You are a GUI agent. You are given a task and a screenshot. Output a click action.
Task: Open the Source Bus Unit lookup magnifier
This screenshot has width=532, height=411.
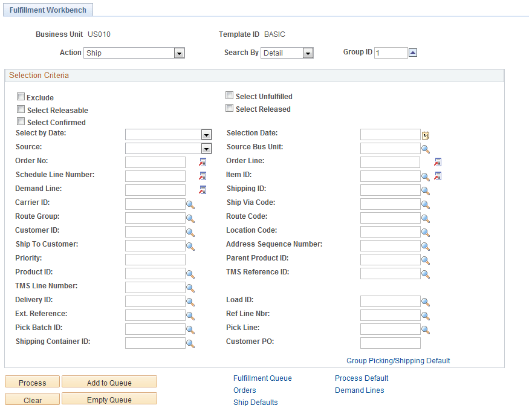coord(426,148)
